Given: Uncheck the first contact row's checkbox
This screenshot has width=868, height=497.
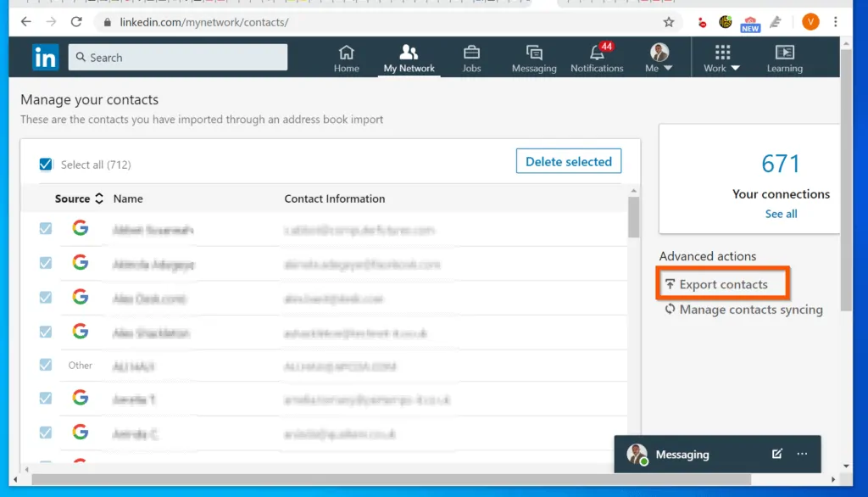Looking at the screenshot, I should click(x=46, y=228).
